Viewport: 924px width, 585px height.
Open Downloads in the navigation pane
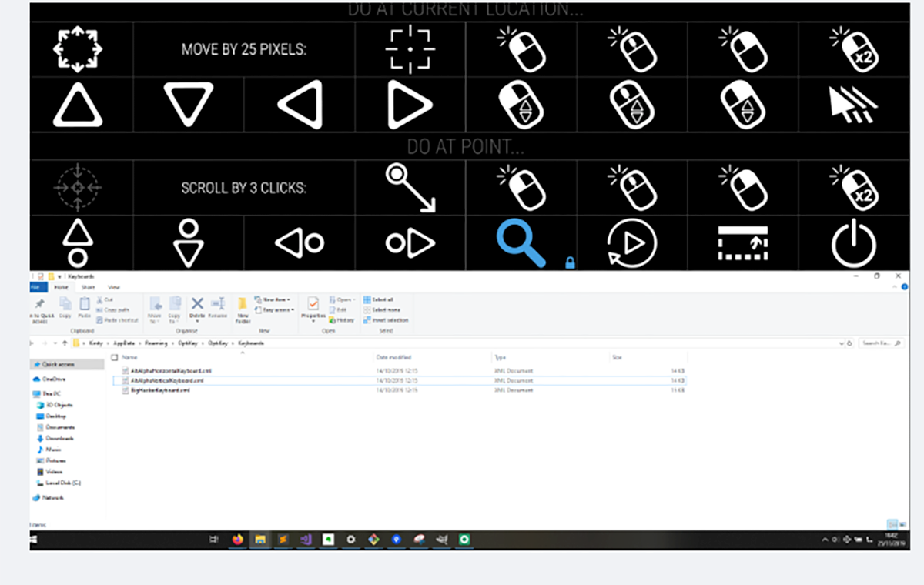click(x=59, y=438)
